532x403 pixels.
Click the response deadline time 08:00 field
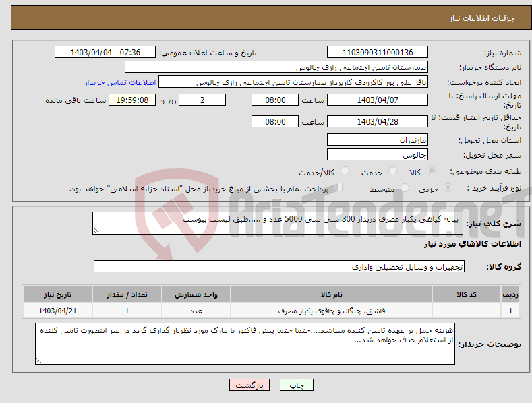tap(275, 100)
